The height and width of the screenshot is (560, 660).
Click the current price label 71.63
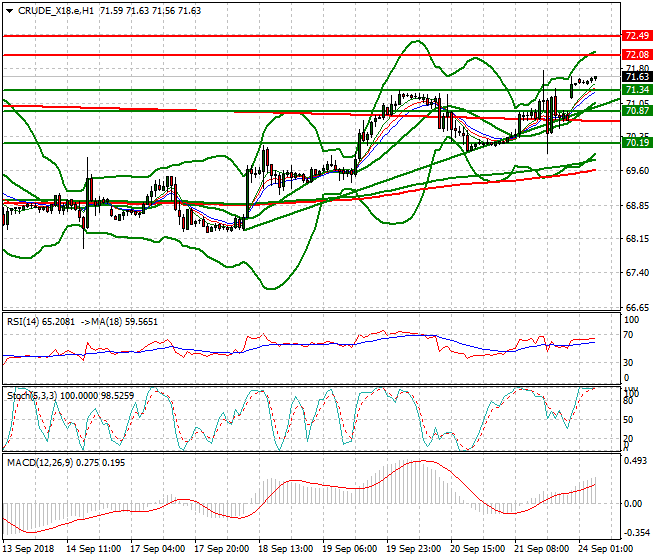637,77
